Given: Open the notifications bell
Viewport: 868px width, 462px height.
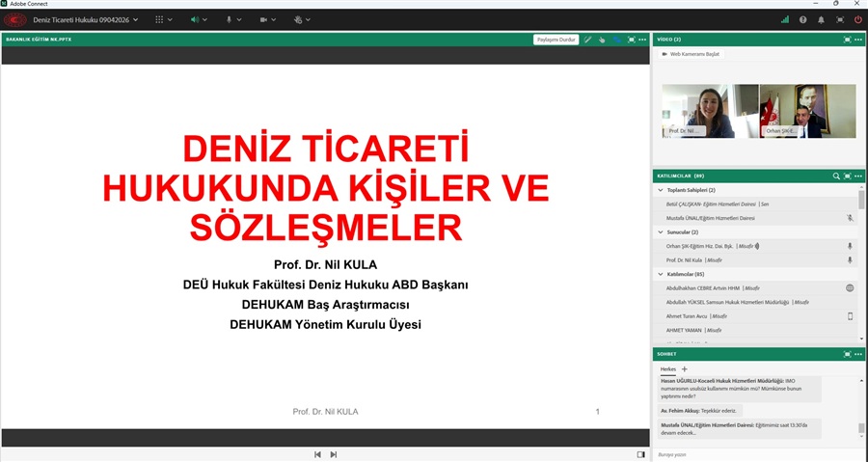Looking at the screenshot, I should click(x=821, y=19).
